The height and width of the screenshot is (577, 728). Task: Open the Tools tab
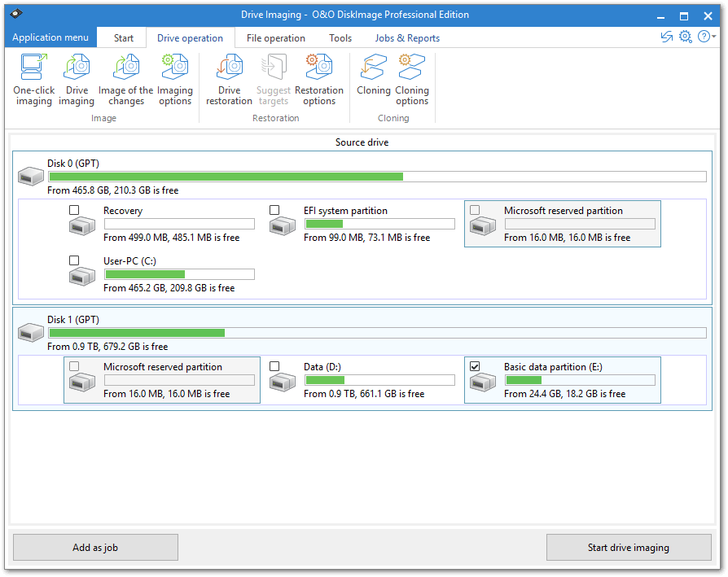pyautogui.click(x=340, y=38)
